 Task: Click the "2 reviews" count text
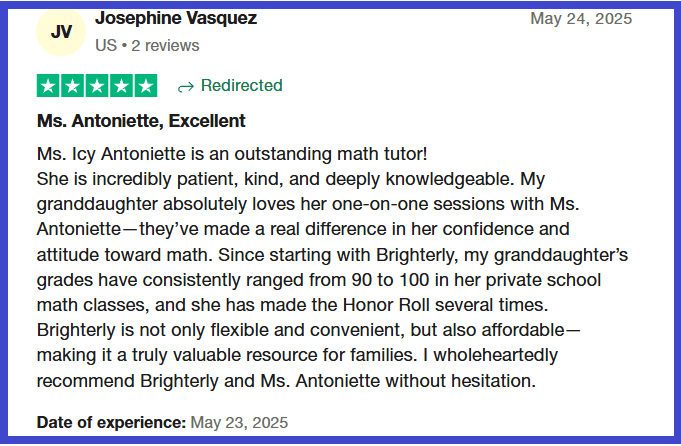coord(166,45)
